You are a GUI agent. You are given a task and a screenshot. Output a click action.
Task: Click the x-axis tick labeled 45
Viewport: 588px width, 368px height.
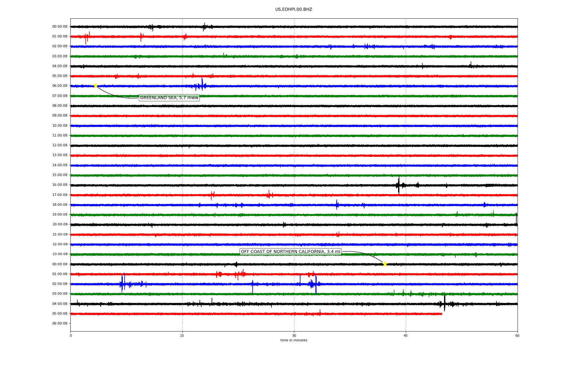(x=406, y=335)
